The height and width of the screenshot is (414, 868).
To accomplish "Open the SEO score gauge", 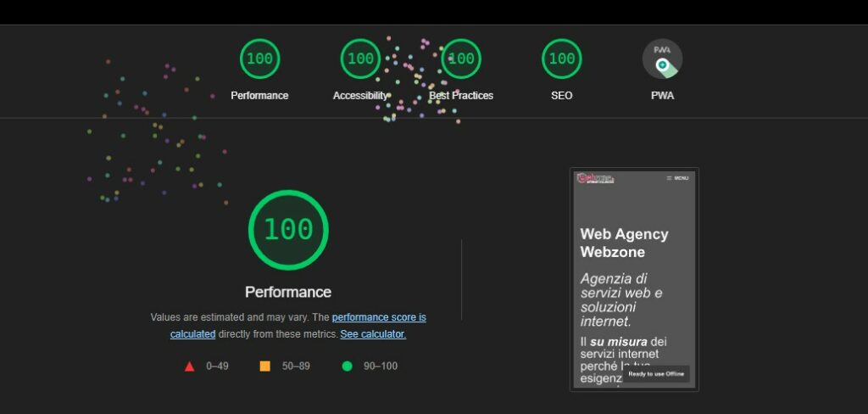I will pyautogui.click(x=562, y=59).
